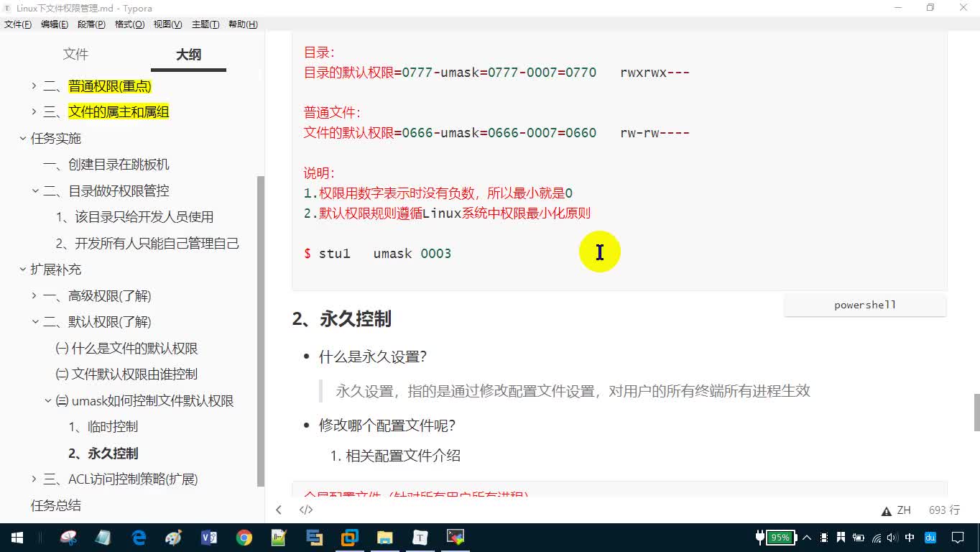
Task: Open the 视图(V) menu
Action: pyautogui.click(x=167, y=24)
